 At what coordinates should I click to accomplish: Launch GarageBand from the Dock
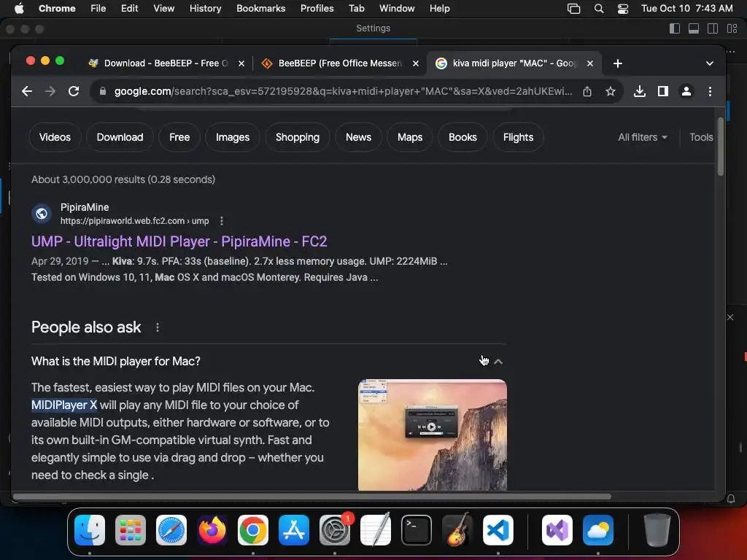pyautogui.click(x=457, y=530)
